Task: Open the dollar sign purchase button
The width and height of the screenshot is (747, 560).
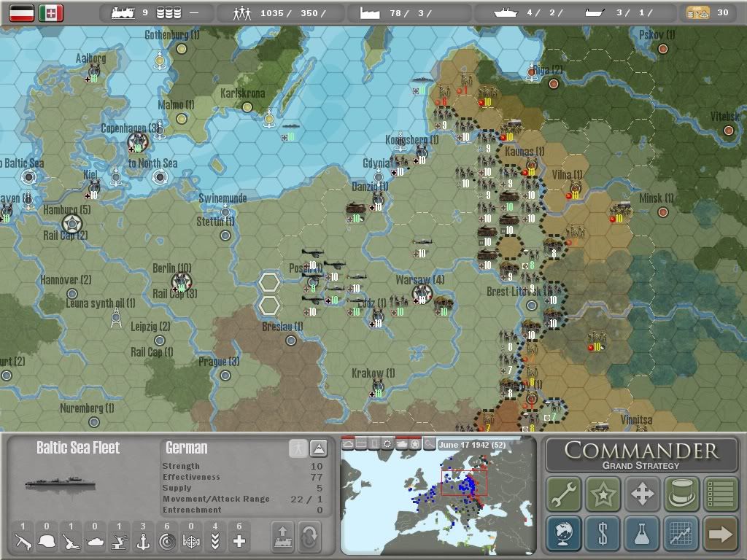Action: 603,533
